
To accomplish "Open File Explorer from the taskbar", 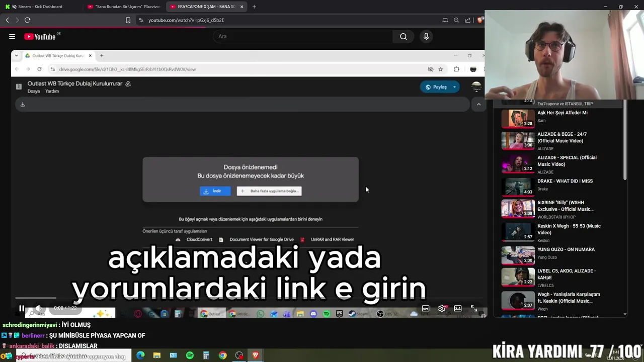I will (157, 355).
